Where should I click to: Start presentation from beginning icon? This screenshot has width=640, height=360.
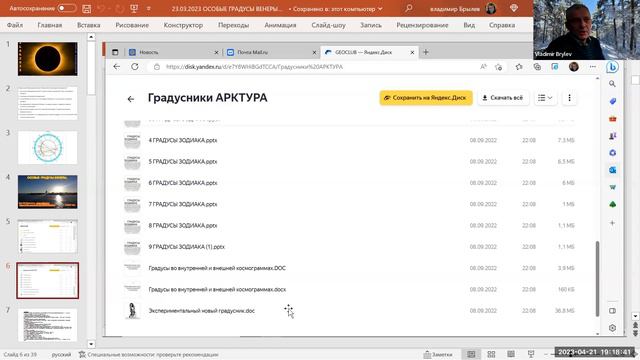pyautogui.click(x=134, y=9)
